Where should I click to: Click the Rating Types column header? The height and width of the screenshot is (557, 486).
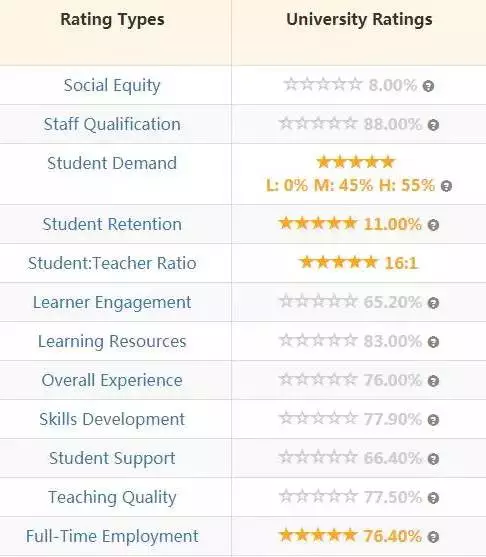click(x=112, y=20)
